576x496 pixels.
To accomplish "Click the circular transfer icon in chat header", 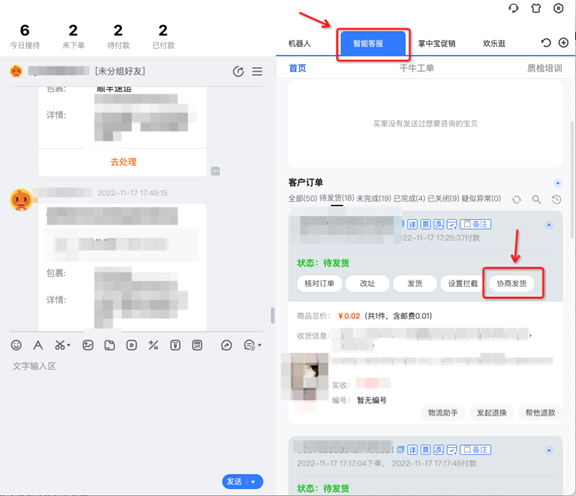I will point(238,71).
